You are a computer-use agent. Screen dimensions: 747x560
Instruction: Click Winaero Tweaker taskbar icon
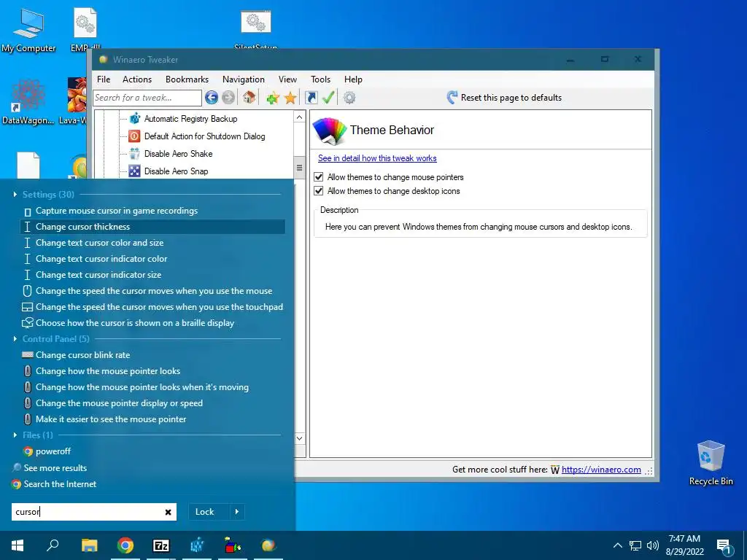[268, 545]
